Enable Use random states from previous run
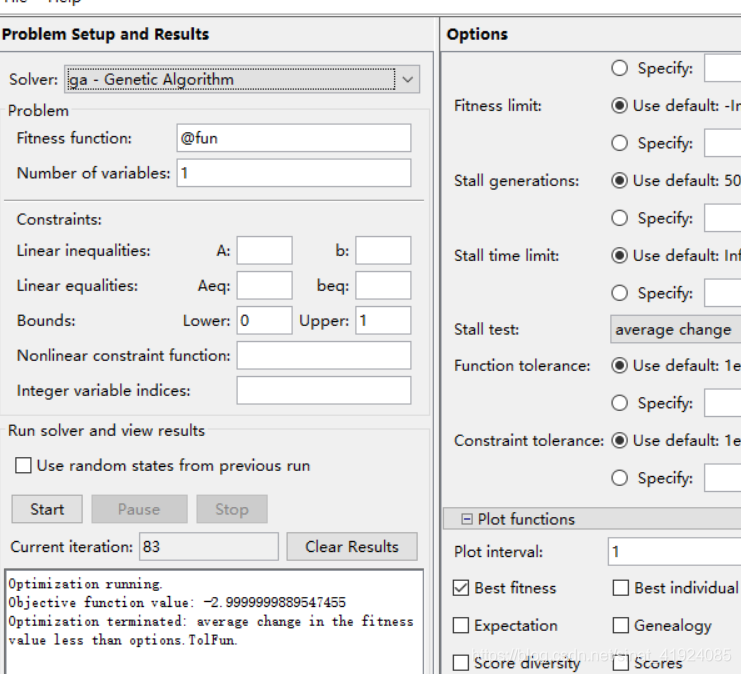The image size is (741, 674). pos(23,466)
